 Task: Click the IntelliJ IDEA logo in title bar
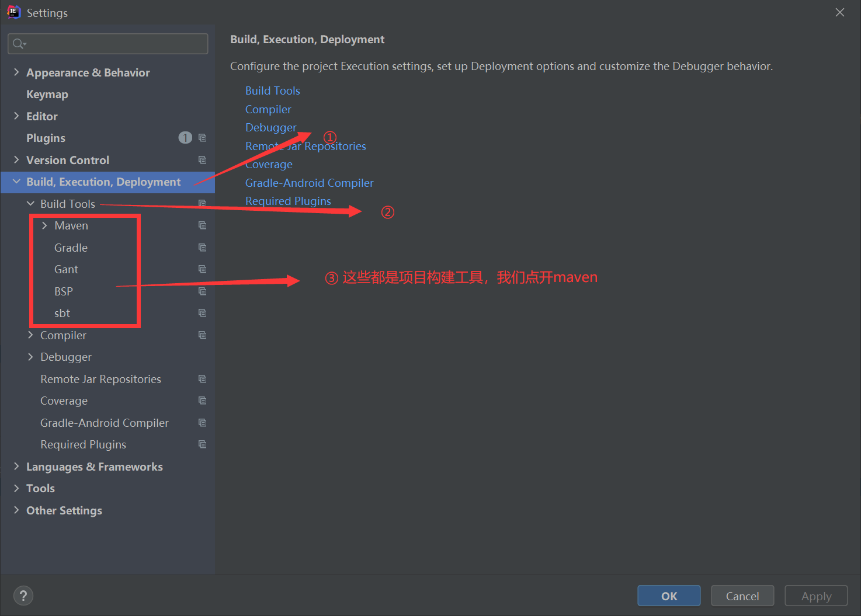tap(13, 12)
